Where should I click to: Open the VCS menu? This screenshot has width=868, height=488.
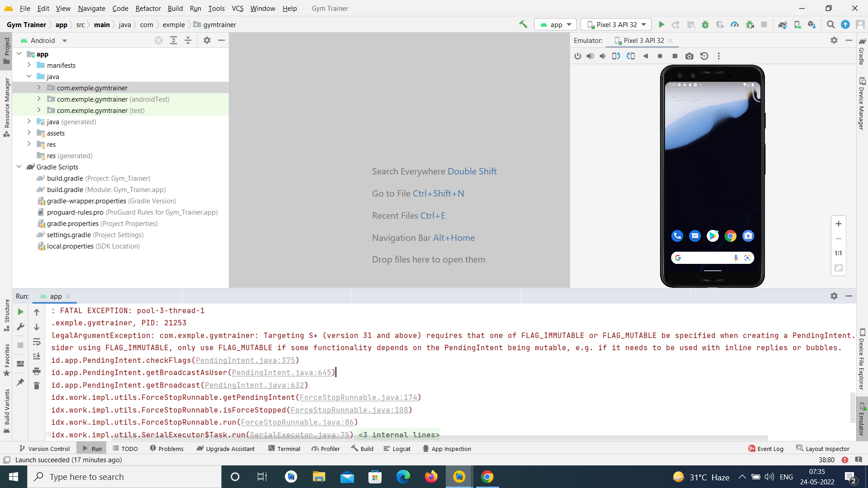point(237,8)
